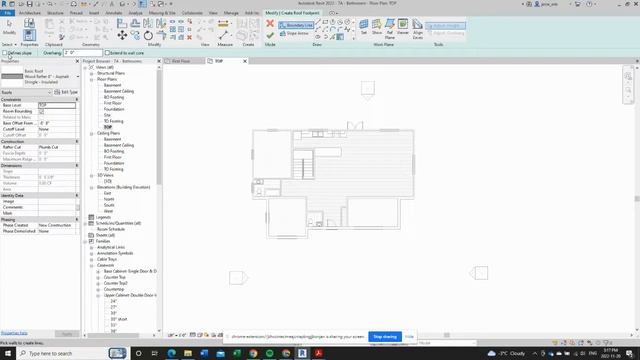Open the File menu tab
Image resolution: width=640 pixels, height=360 pixels.
point(7,13)
